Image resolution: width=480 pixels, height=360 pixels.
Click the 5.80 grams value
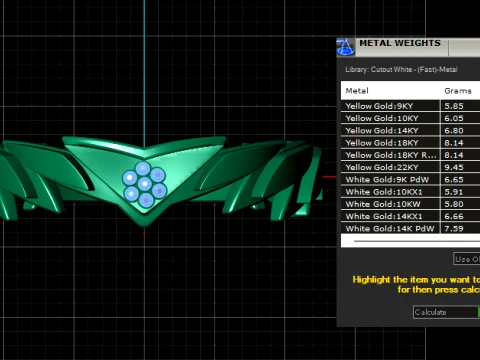454,204
